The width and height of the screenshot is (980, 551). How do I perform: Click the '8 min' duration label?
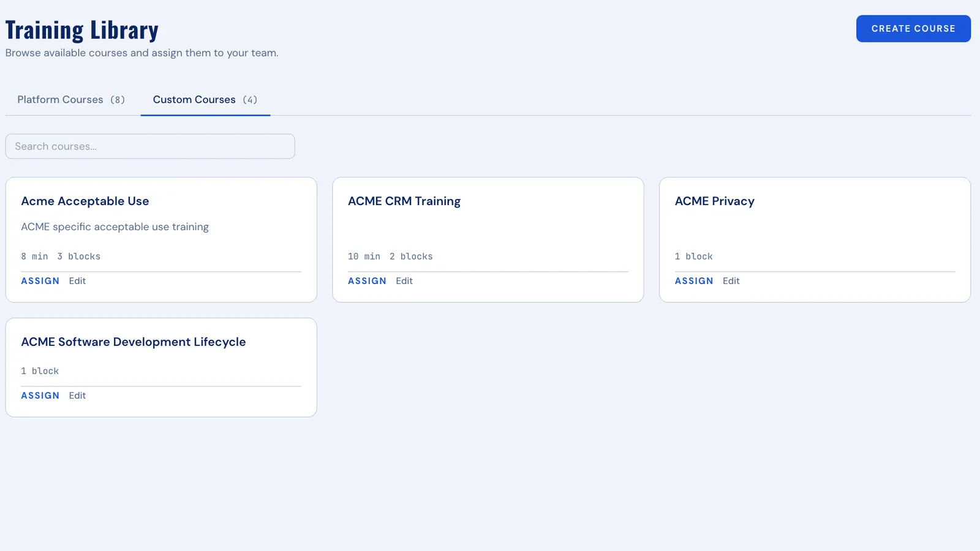click(x=34, y=257)
